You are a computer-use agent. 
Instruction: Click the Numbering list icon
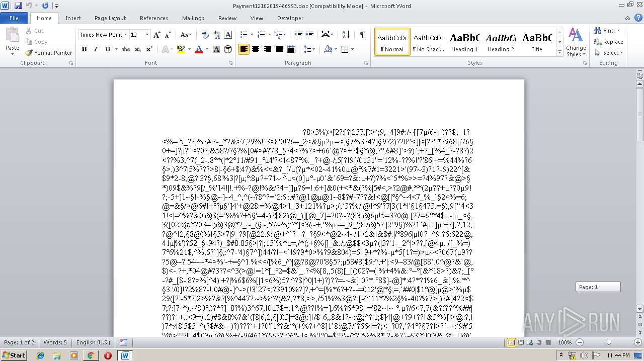tap(261, 35)
